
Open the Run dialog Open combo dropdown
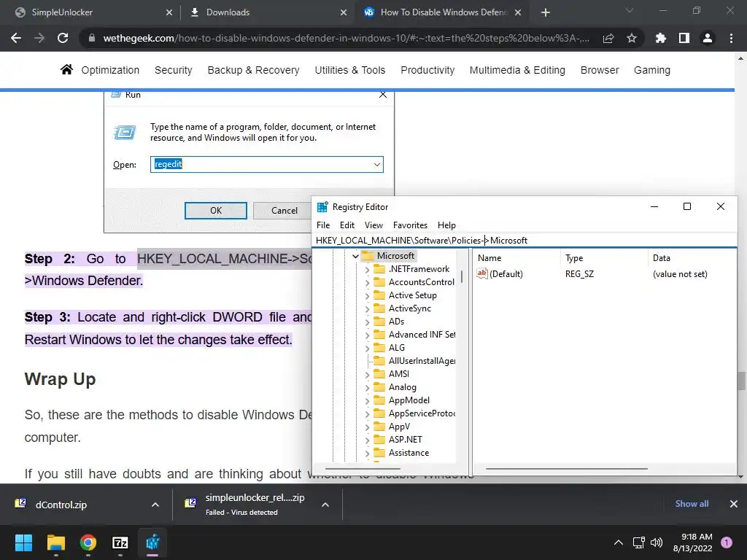pos(377,165)
